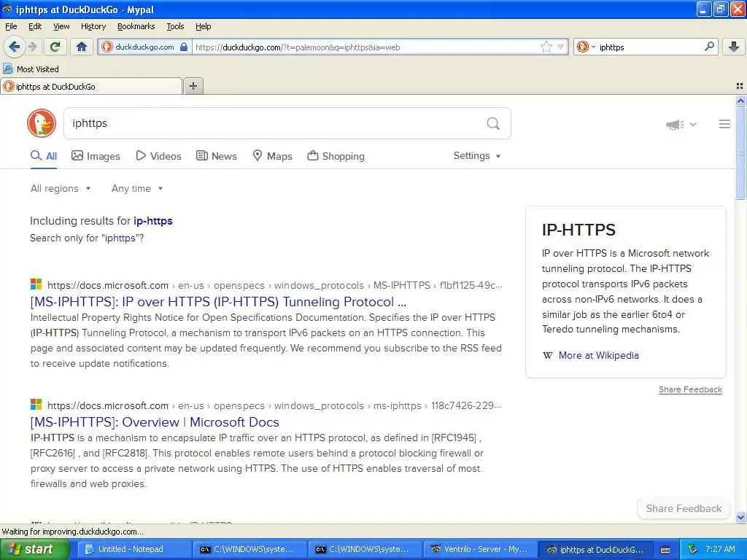Open the Windows start menu
The image size is (747, 560).
[35, 550]
